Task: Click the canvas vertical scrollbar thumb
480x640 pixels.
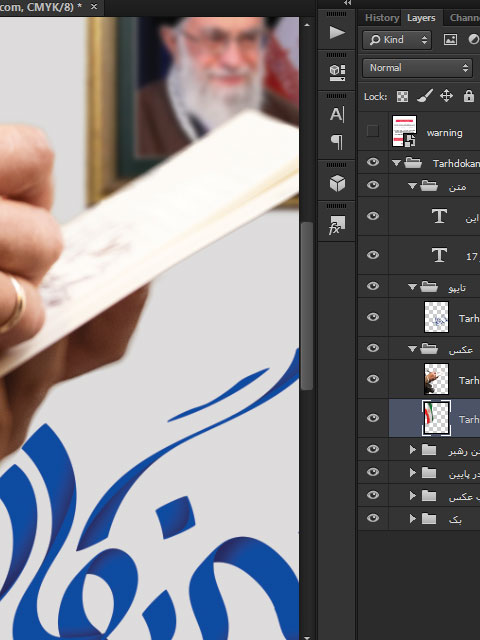Action: [x=306, y=306]
